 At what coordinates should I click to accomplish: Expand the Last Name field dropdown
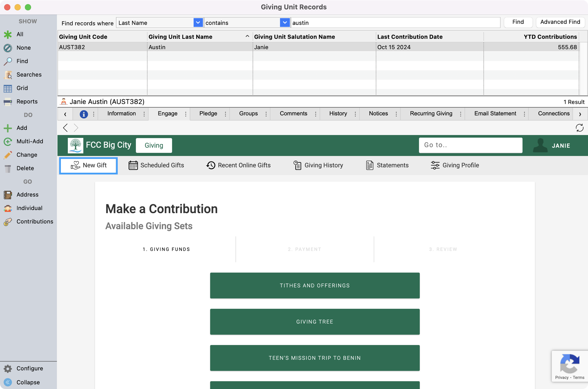pos(198,23)
